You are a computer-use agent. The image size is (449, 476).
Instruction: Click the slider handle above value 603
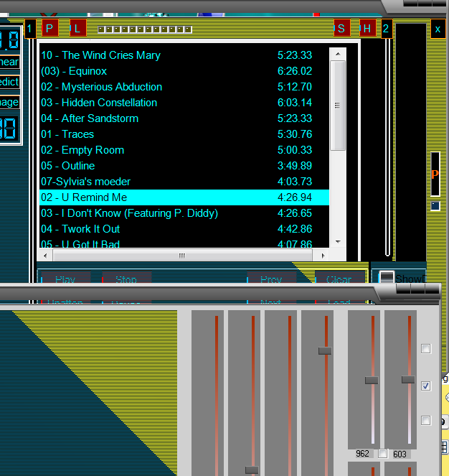tap(408, 380)
